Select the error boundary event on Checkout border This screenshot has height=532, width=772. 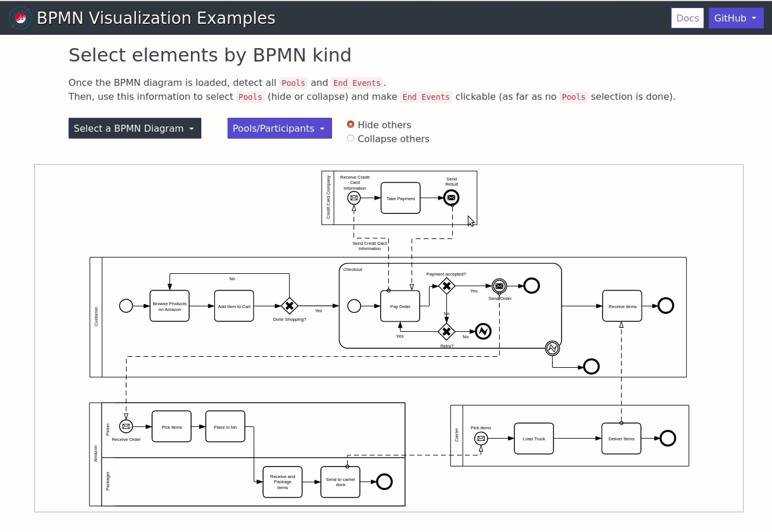click(x=553, y=348)
